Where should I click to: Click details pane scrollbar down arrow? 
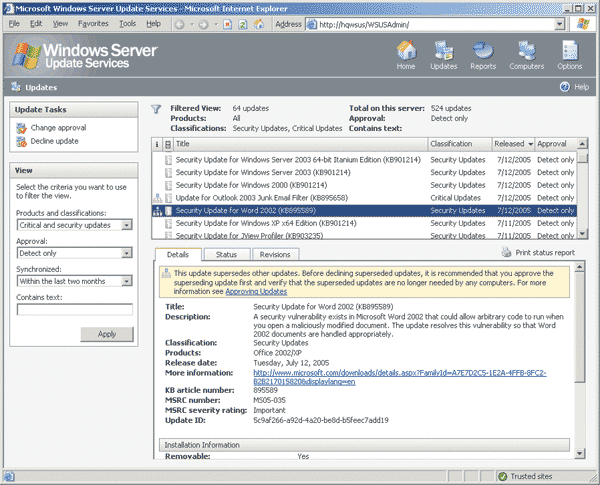580,454
